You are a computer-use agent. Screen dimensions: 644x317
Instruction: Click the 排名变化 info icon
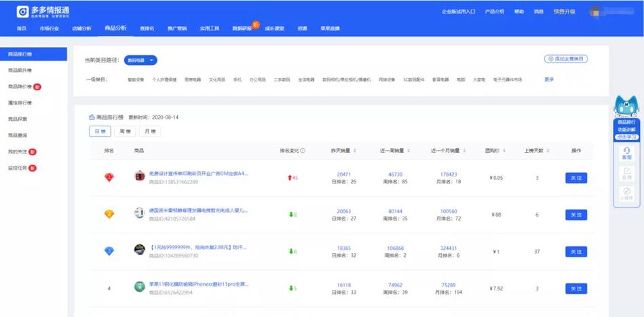303,151
